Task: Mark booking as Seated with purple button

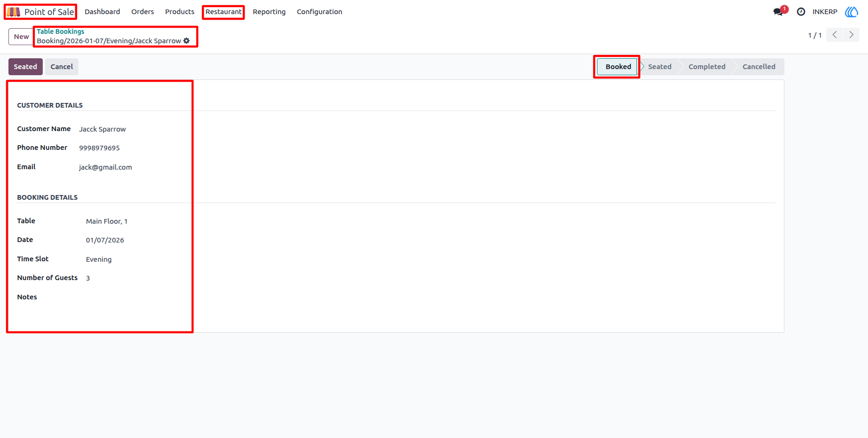Action: coord(25,67)
